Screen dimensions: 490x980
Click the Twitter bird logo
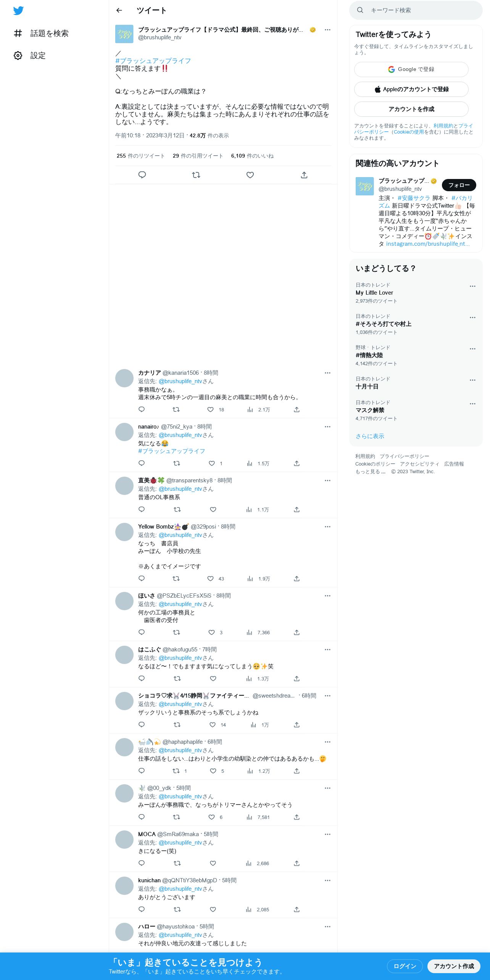[x=18, y=11]
